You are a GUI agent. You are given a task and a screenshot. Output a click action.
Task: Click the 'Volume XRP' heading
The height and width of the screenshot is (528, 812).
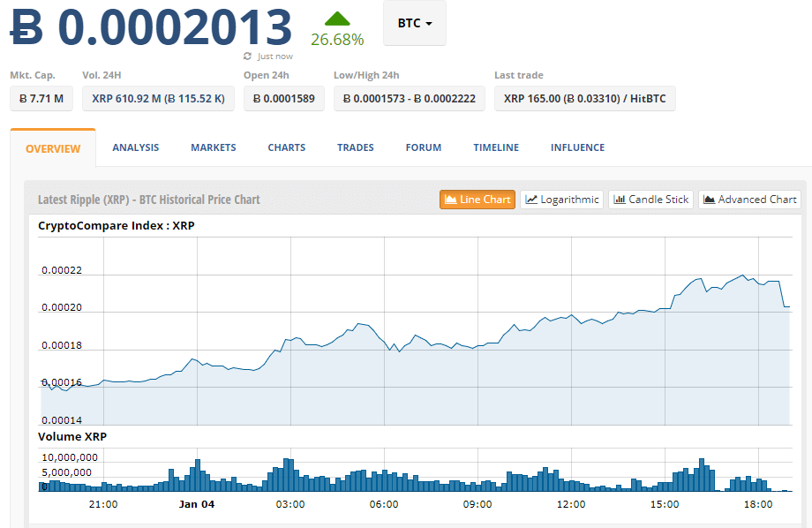(72, 437)
